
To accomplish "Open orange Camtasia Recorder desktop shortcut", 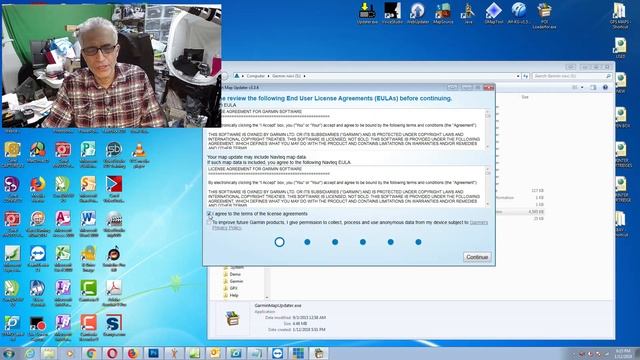I will [88, 328].
